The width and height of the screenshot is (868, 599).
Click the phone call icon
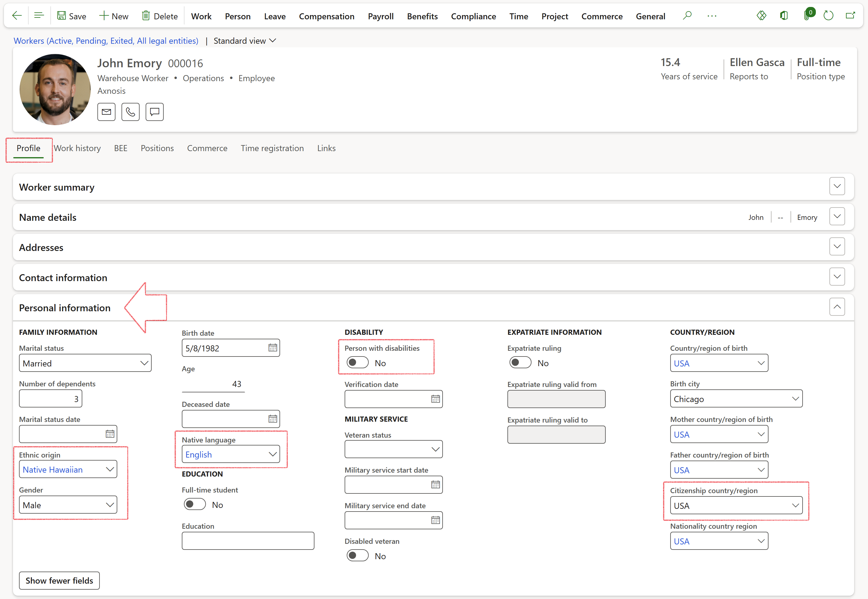coord(130,112)
